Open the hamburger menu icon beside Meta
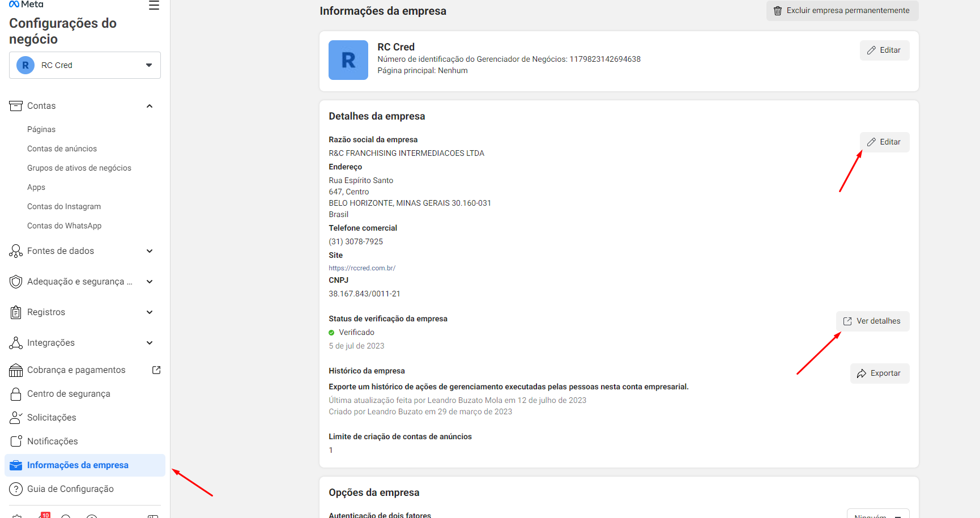Image resolution: width=980 pixels, height=518 pixels. [x=154, y=5]
